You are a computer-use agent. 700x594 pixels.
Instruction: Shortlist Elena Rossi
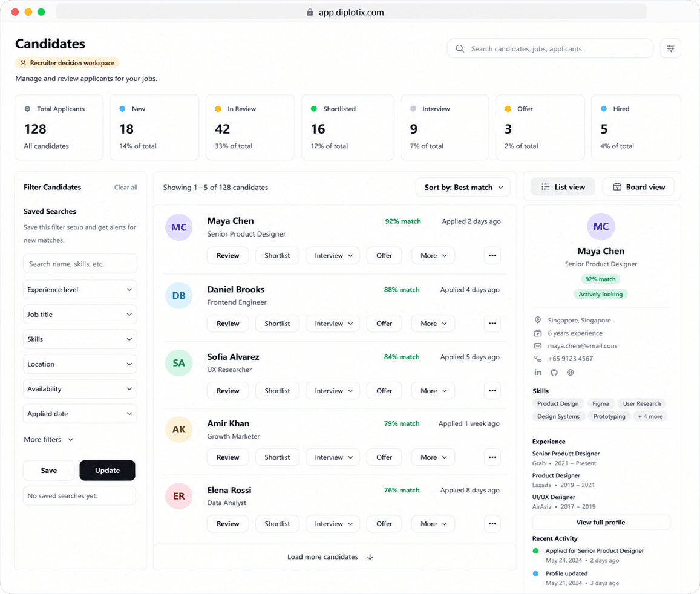[x=277, y=524]
